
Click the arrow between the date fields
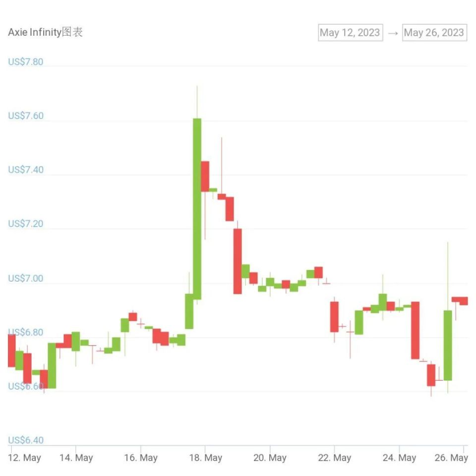tap(393, 33)
